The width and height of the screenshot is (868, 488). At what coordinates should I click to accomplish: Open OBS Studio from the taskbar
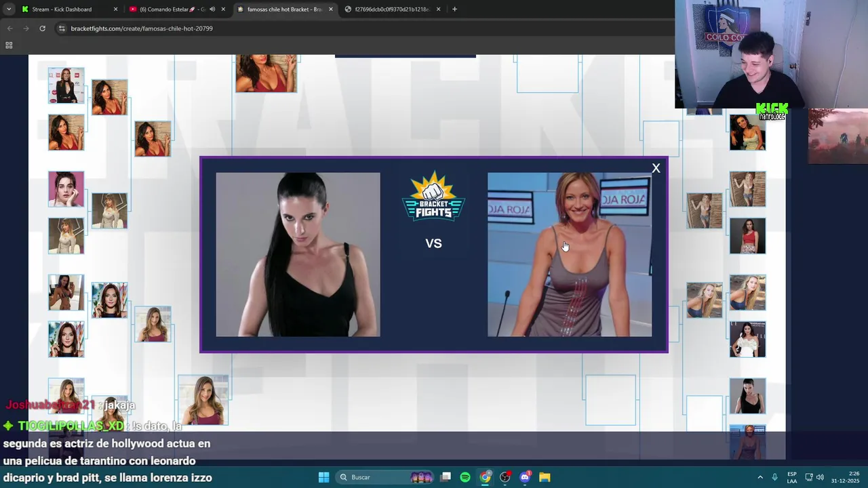click(505, 477)
